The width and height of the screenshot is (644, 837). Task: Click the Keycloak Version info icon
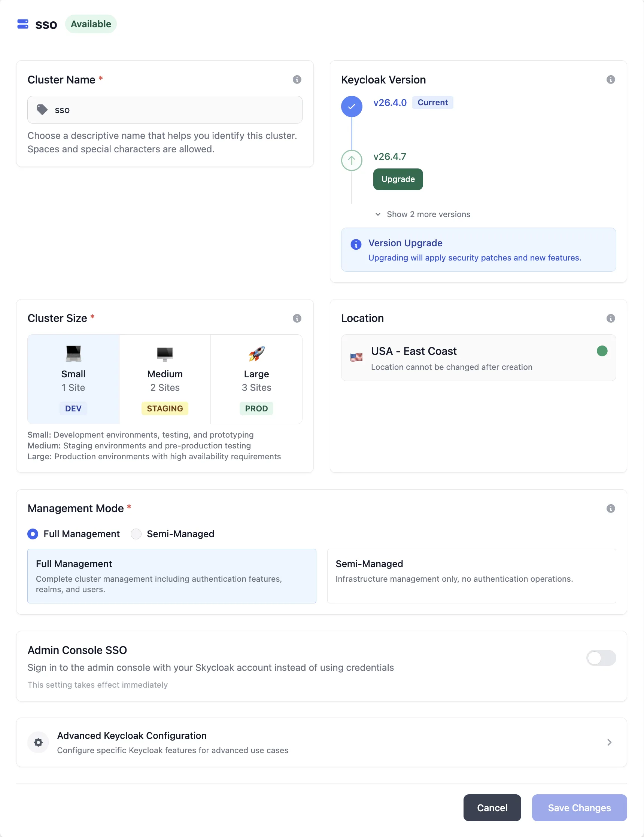(x=611, y=79)
